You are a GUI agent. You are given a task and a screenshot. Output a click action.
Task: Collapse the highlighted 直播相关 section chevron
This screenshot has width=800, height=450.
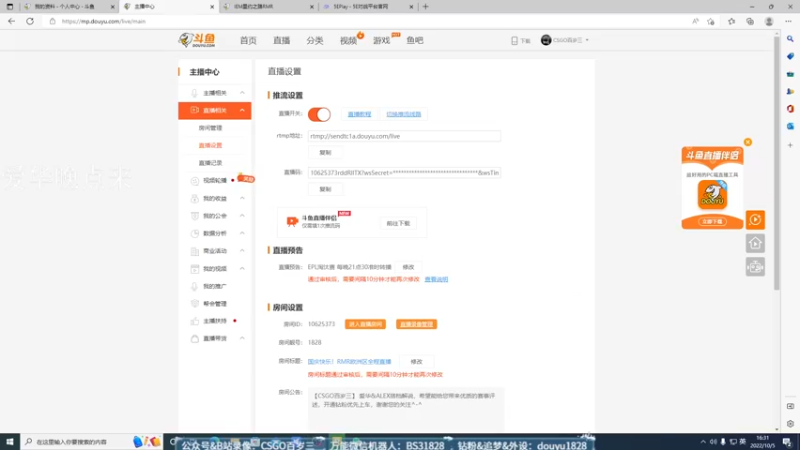tap(242, 110)
